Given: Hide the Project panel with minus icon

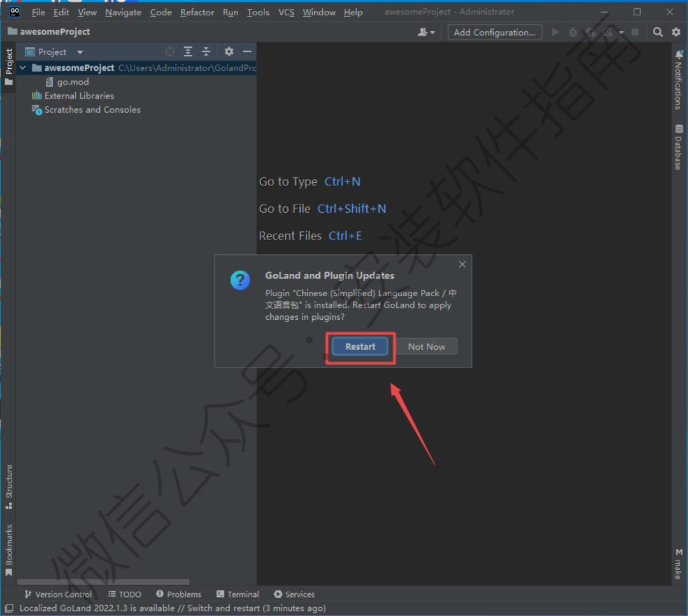Looking at the screenshot, I should [x=247, y=52].
